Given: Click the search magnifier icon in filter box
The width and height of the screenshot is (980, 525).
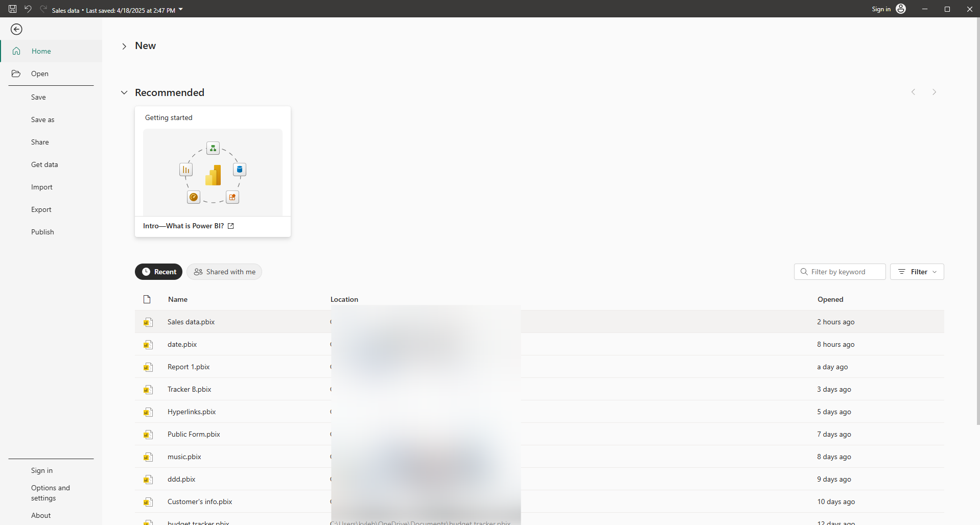Looking at the screenshot, I should click(x=804, y=272).
